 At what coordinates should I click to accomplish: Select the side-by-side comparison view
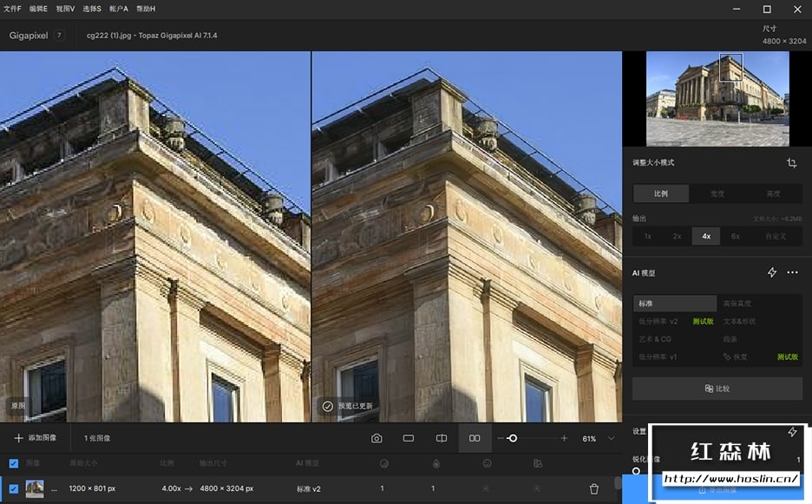pyautogui.click(x=475, y=439)
